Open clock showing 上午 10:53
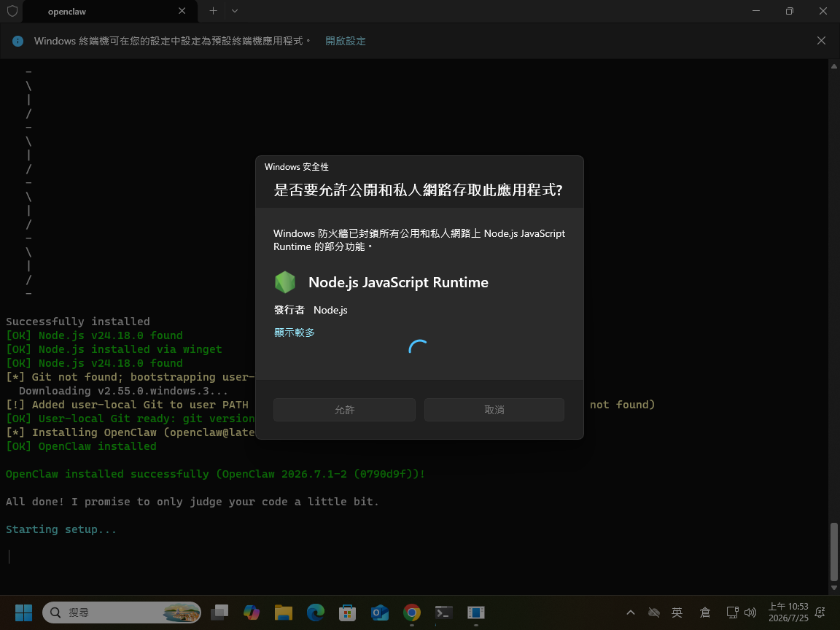 tap(788, 612)
